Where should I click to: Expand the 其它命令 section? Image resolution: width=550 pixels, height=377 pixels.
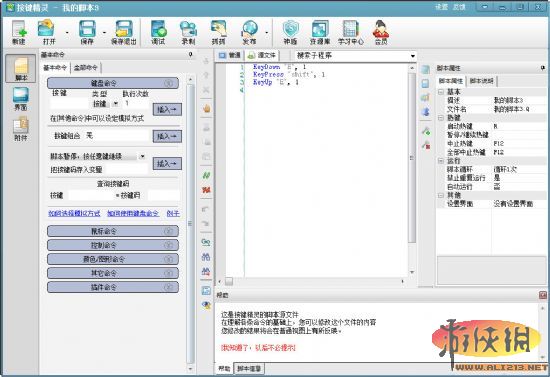pyautogui.click(x=113, y=273)
